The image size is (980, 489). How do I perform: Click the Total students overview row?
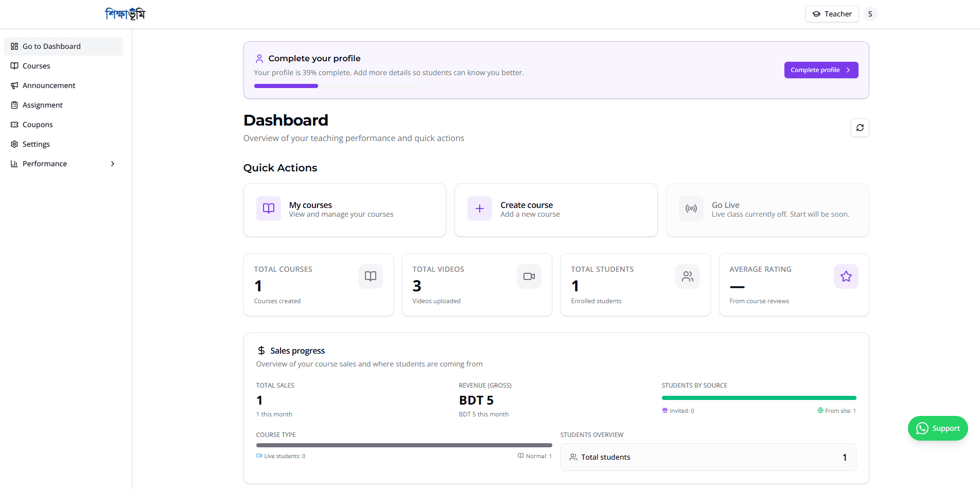708,457
